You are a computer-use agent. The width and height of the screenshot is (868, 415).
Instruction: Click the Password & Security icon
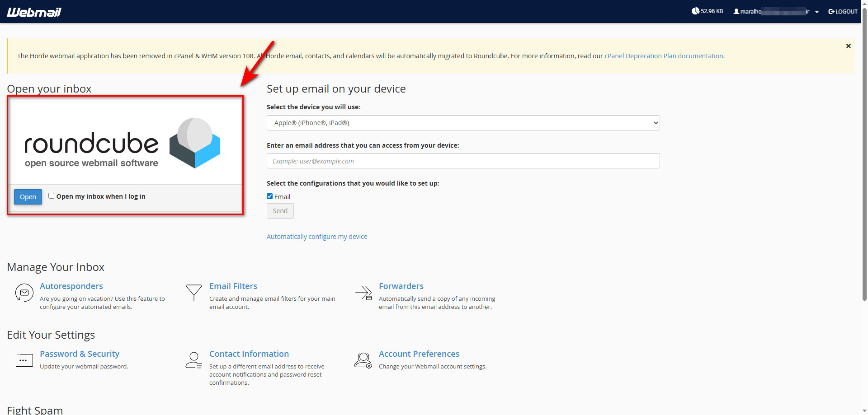24,360
